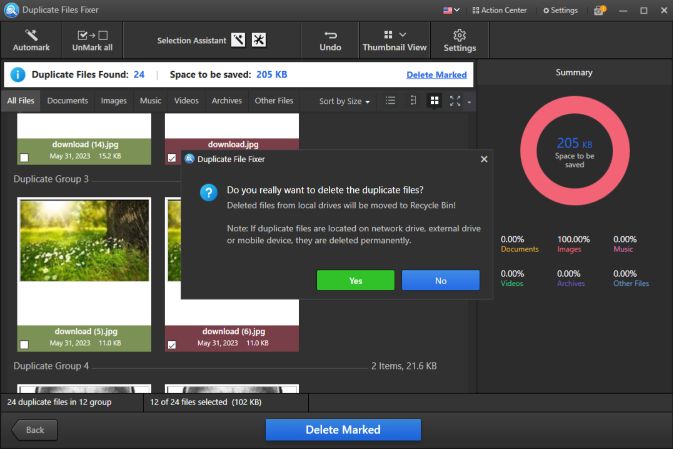This screenshot has height=449, width=673.
Task: Open Thumbnail View mode selector
Action: [394, 40]
